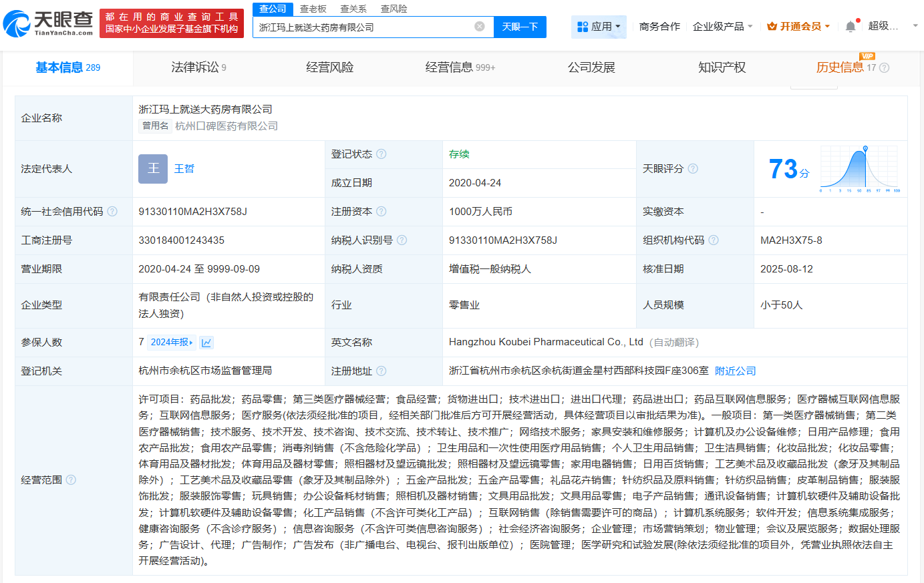Viewport: 924px width, 583px height.
Task: Click the TianYanCha logo
Action: pos(48,23)
